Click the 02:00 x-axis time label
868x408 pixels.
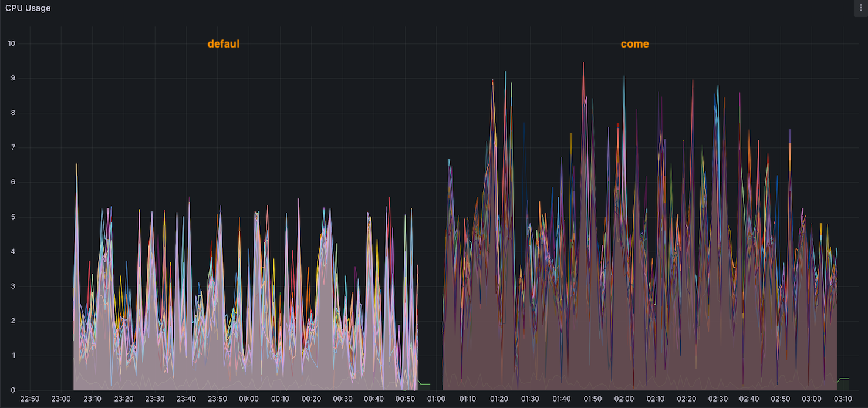click(x=624, y=399)
